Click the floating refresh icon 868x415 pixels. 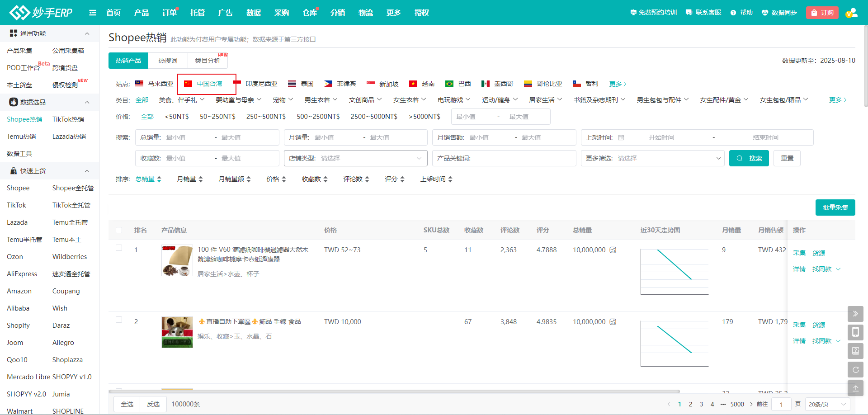pos(855,369)
